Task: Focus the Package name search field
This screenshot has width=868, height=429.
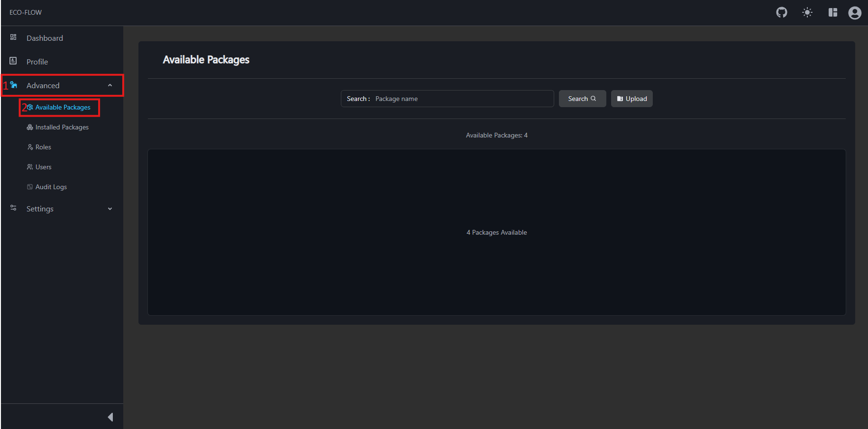Action: (447, 99)
